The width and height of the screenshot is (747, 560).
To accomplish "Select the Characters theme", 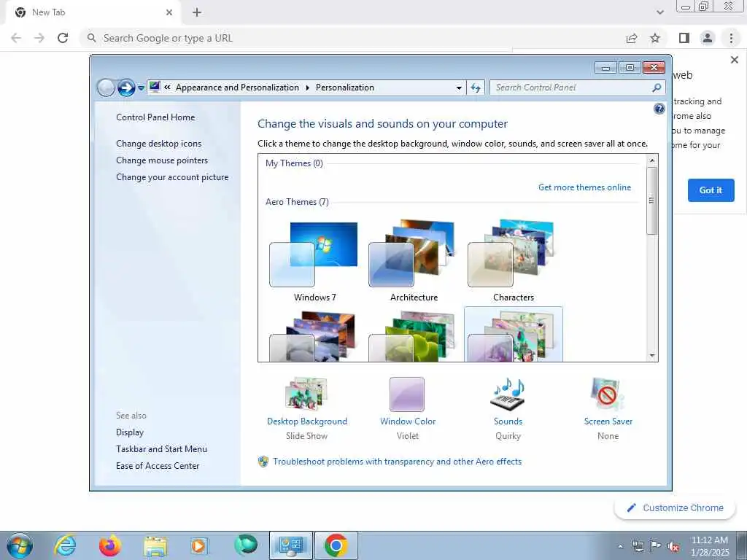I will (x=513, y=260).
